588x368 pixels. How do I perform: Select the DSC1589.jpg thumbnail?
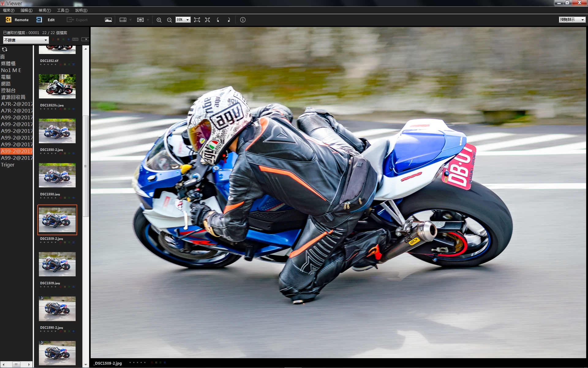[57, 264]
